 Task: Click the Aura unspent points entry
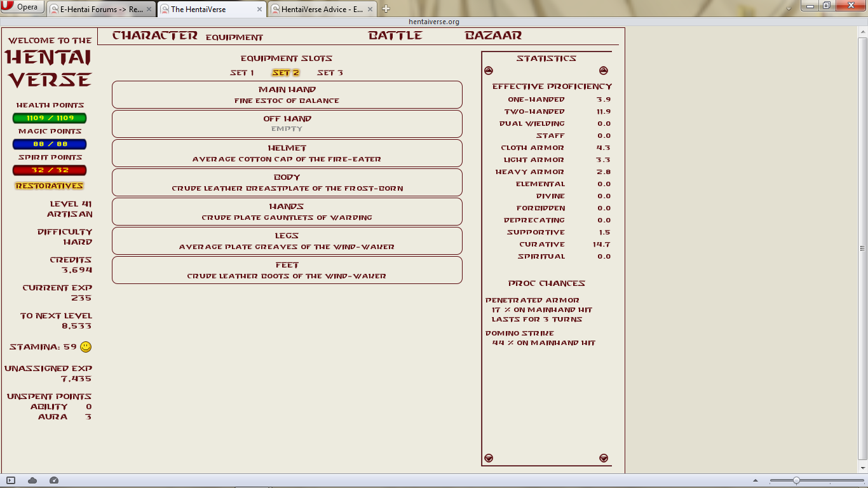pos(65,417)
